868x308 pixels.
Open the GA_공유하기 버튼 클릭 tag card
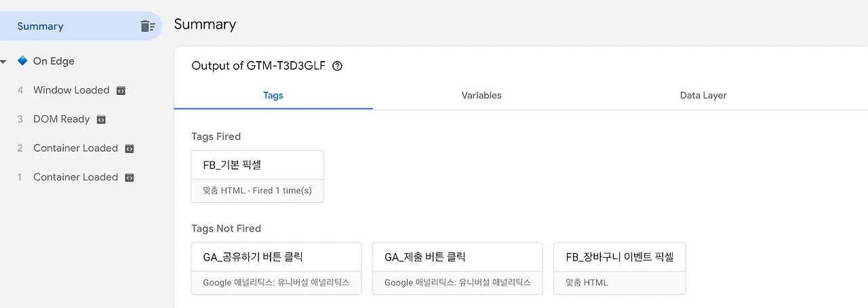[277, 269]
